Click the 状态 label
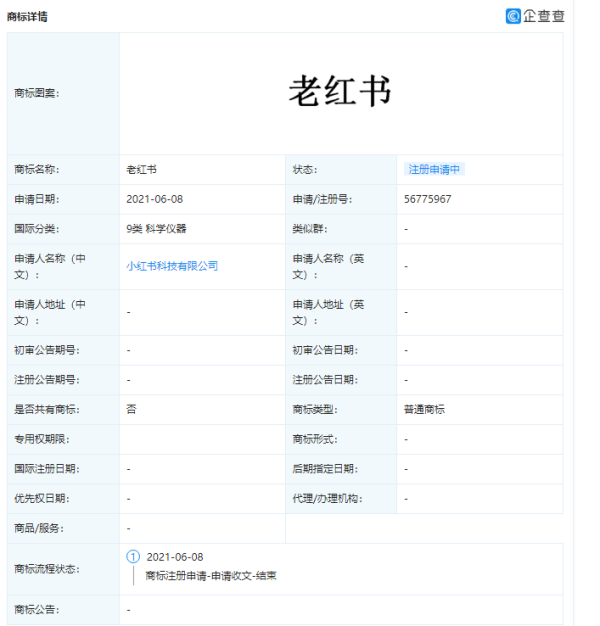 305,170
